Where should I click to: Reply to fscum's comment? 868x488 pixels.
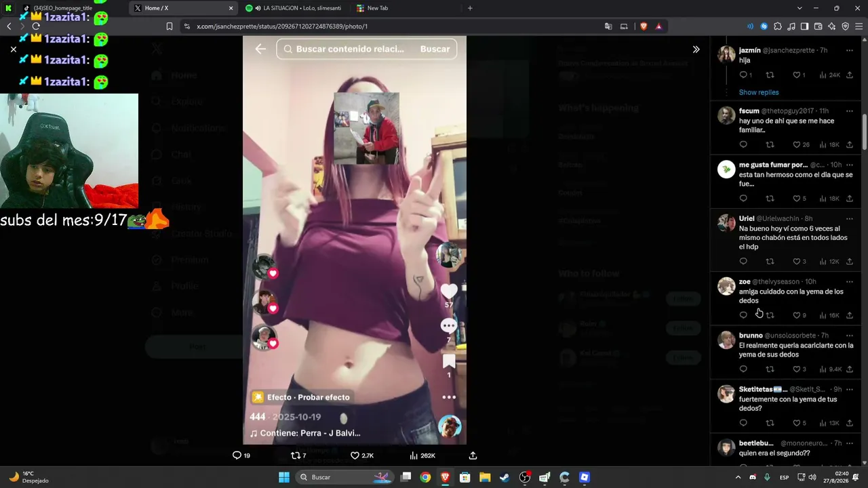(x=743, y=144)
